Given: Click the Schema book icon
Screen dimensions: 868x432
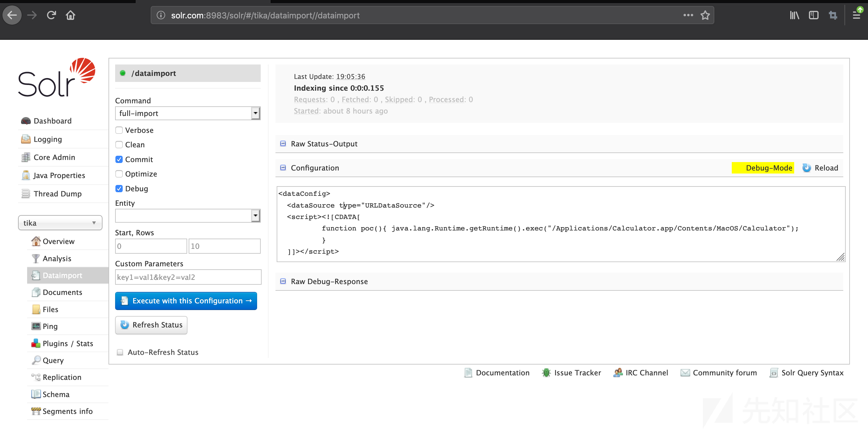Looking at the screenshot, I should [36, 394].
